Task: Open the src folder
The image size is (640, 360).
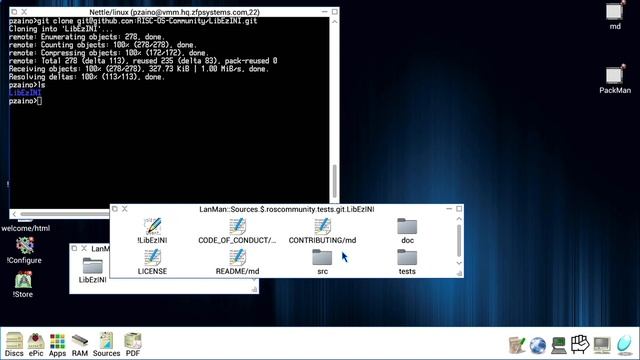Action: [322, 262]
